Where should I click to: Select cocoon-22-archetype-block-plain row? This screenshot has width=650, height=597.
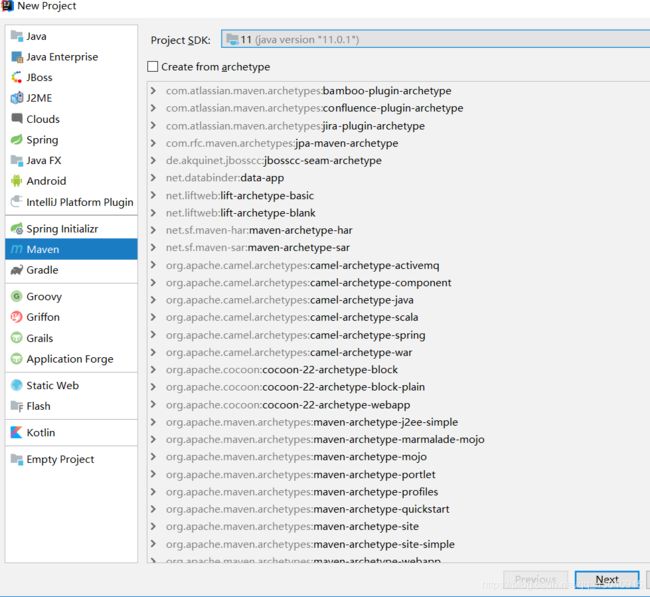pyautogui.click(x=399, y=387)
